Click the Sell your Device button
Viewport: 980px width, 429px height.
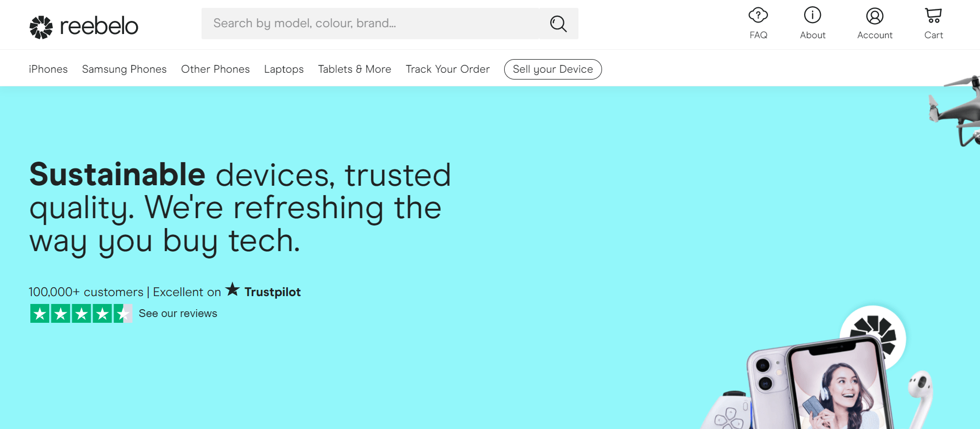click(553, 69)
